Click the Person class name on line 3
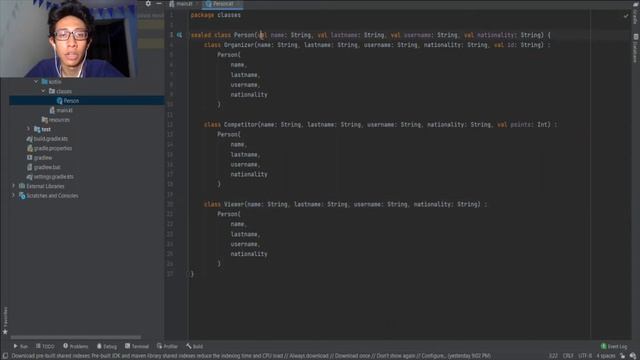This screenshot has width=640, height=360. (x=244, y=35)
